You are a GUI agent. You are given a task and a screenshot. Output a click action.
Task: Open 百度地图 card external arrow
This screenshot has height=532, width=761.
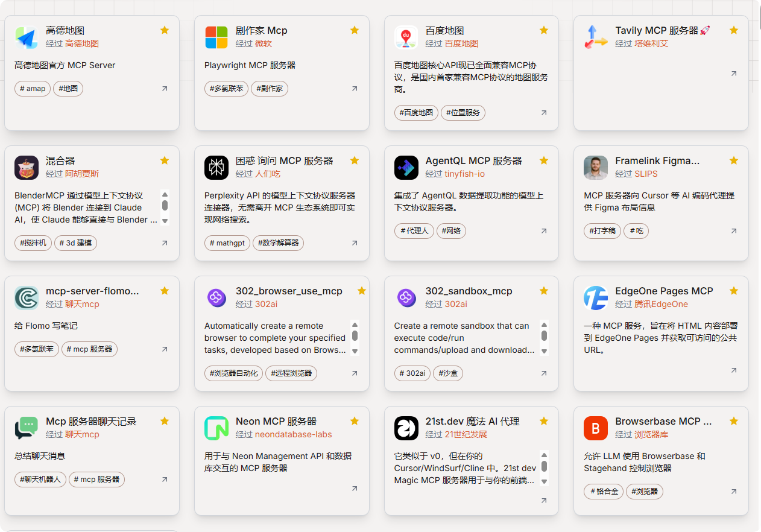[x=544, y=113]
